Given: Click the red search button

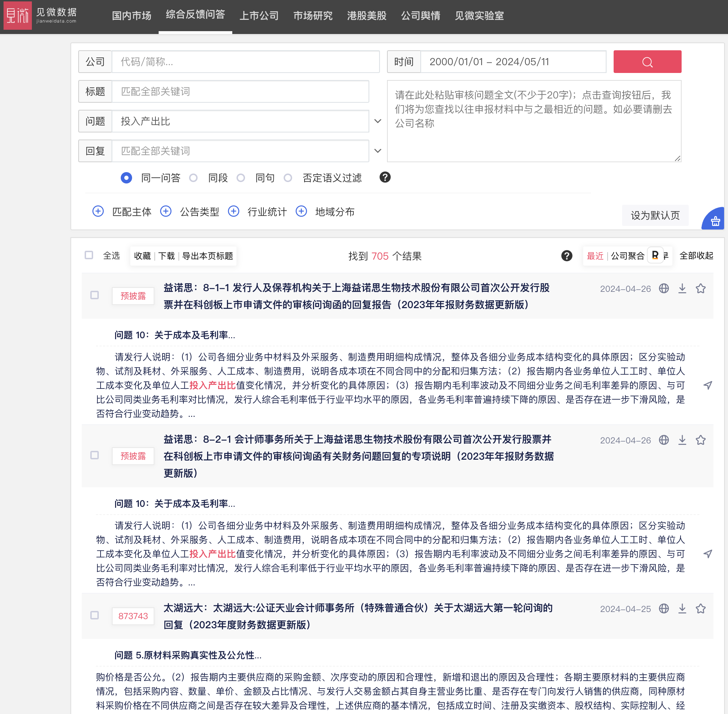Looking at the screenshot, I should click(x=647, y=62).
